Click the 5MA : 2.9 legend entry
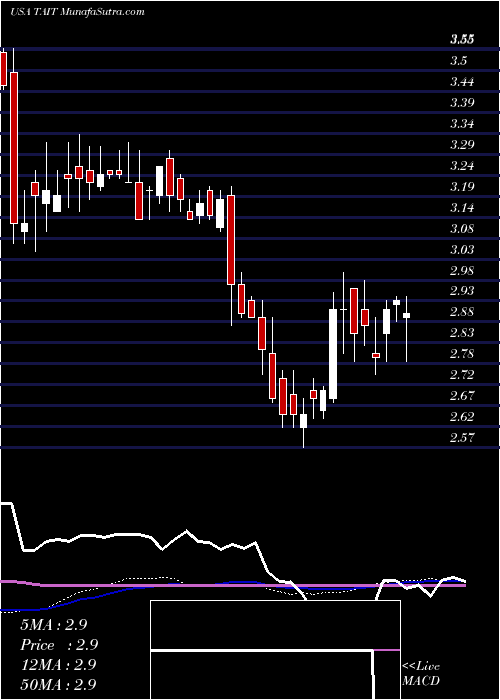 coord(54,625)
